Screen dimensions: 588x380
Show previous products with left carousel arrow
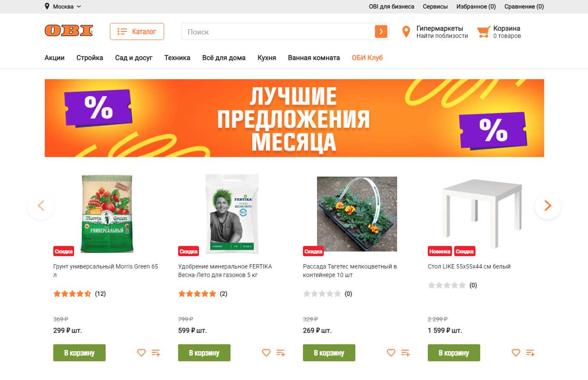[x=41, y=206]
